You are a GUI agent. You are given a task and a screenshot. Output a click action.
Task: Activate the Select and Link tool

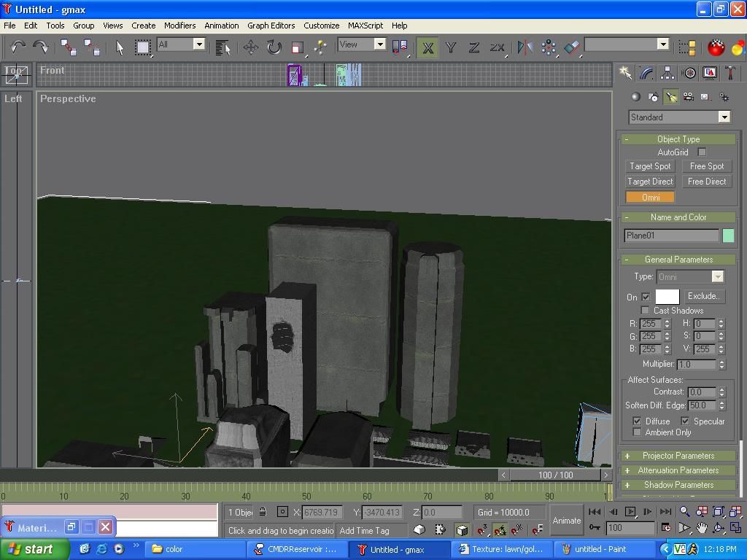coord(69,47)
